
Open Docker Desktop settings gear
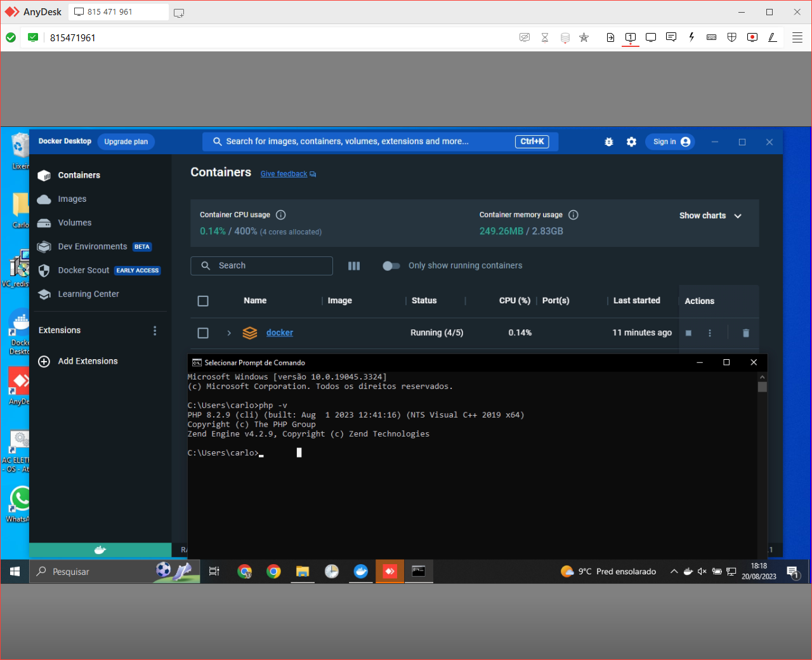(x=631, y=142)
